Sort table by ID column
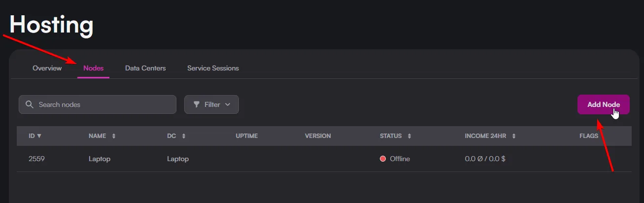Viewport: 644px width, 203px height. point(35,136)
